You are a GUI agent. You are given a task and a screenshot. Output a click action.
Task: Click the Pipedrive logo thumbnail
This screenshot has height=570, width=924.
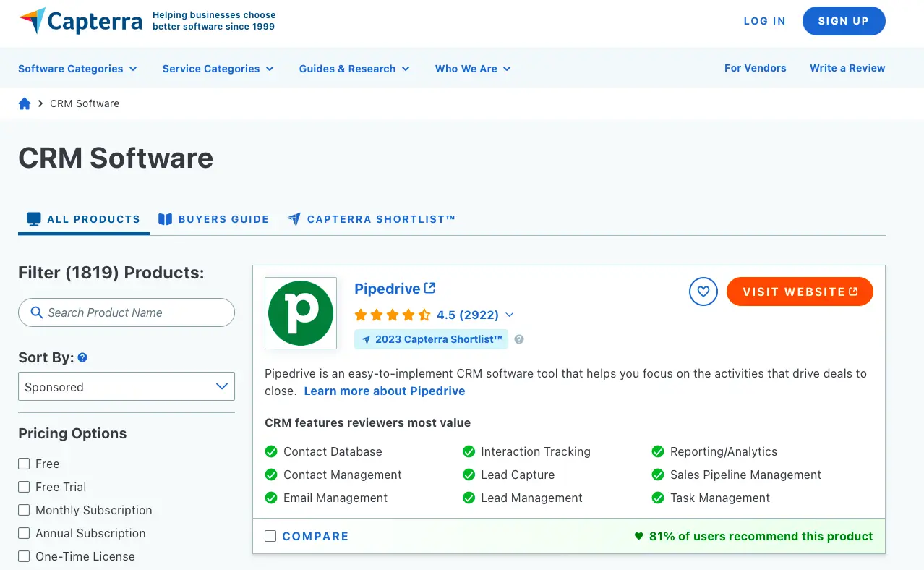[x=300, y=312]
